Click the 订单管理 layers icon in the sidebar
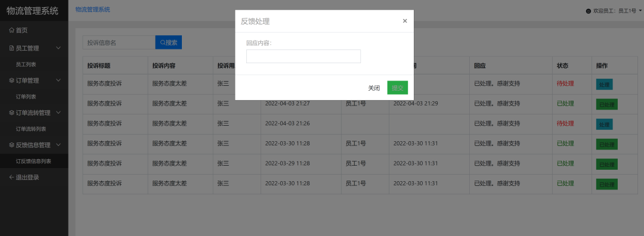The width and height of the screenshot is (644, 236). 11,80
